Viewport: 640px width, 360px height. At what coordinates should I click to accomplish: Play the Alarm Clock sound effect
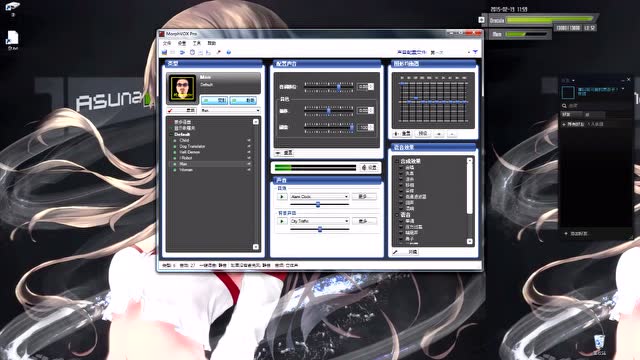click(282, 197)
